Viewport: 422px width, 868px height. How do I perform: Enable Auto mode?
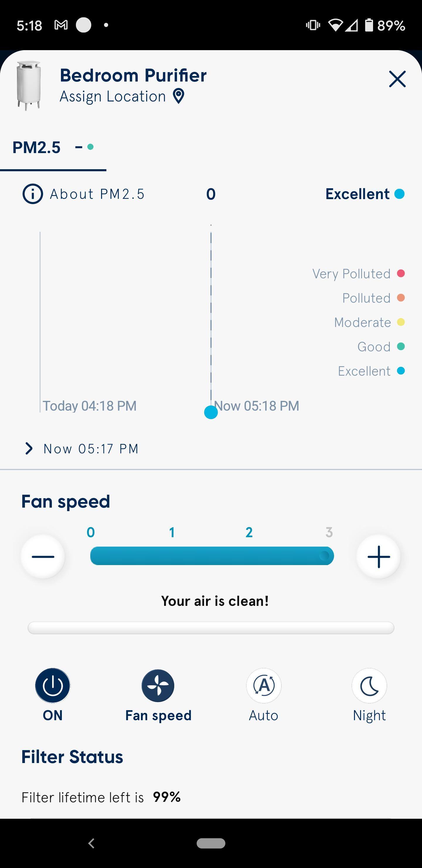(264, 685)
